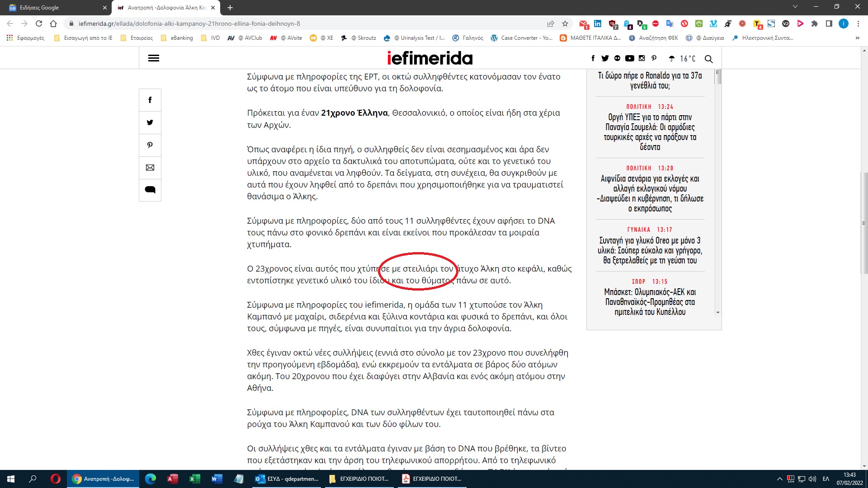This screenshot has width=868, height=488.
Task: Open site search magnifier icon
Action: (x=708, y=59)
